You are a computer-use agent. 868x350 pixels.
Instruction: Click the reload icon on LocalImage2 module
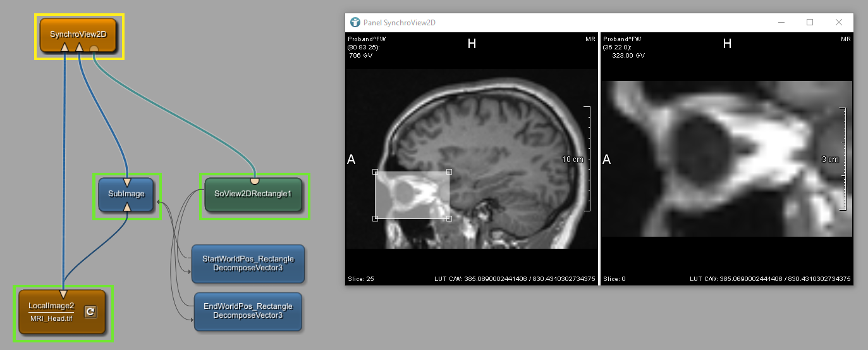point(90,311)
